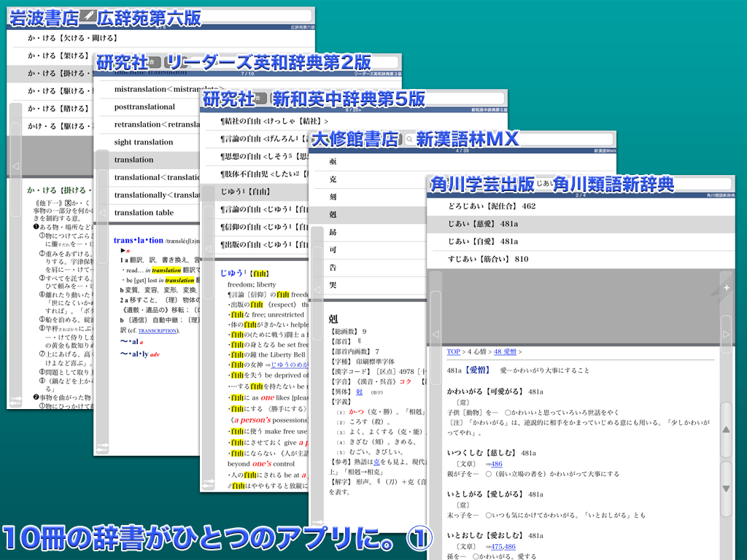Select the ¶肢体不自由児 row
The height and width of the screenshot is (560, 747).
click(255, 174)
